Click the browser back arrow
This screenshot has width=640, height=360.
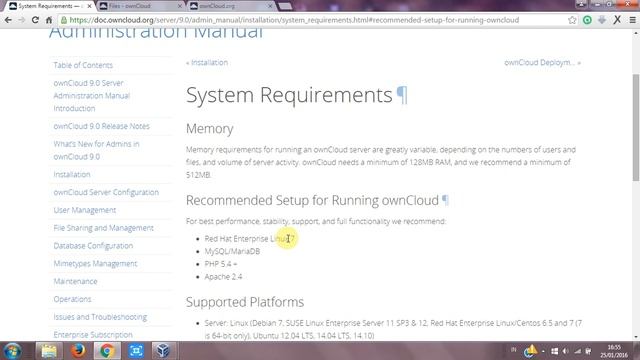pyautogui.click(x=8, y=20)
